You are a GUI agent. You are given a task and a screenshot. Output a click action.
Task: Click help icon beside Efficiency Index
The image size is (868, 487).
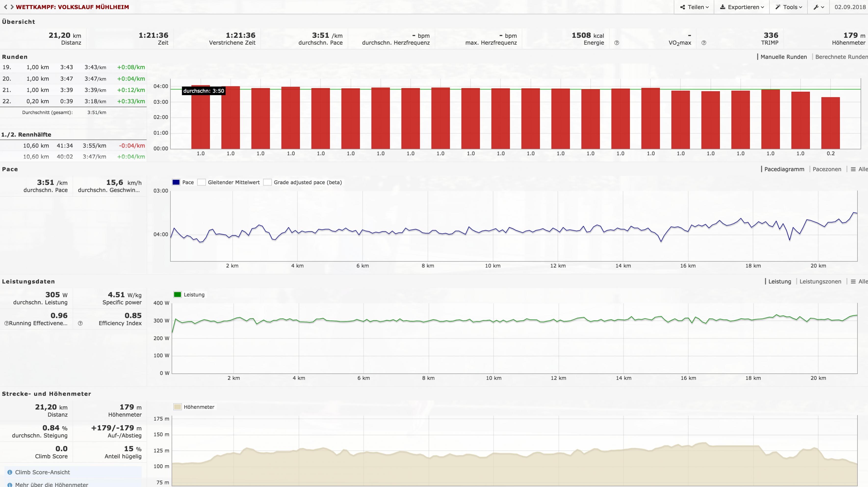(x=80, y=323)
